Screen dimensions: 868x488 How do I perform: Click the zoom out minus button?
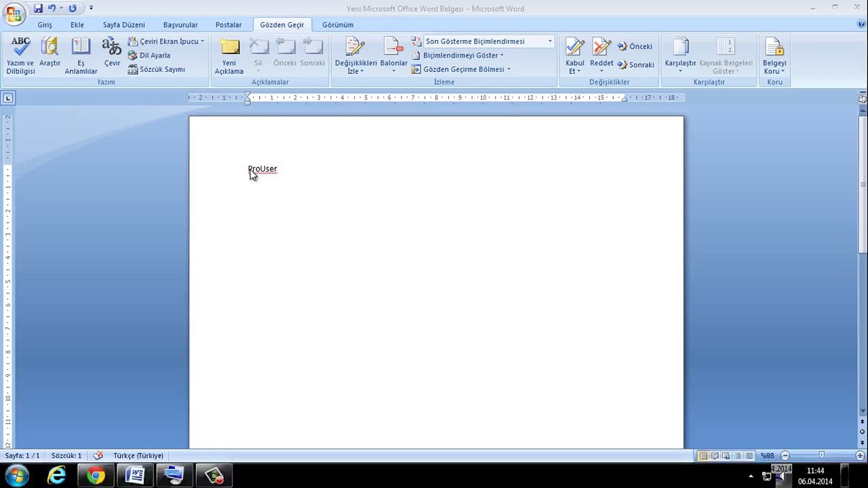click(x=785, y=455)
